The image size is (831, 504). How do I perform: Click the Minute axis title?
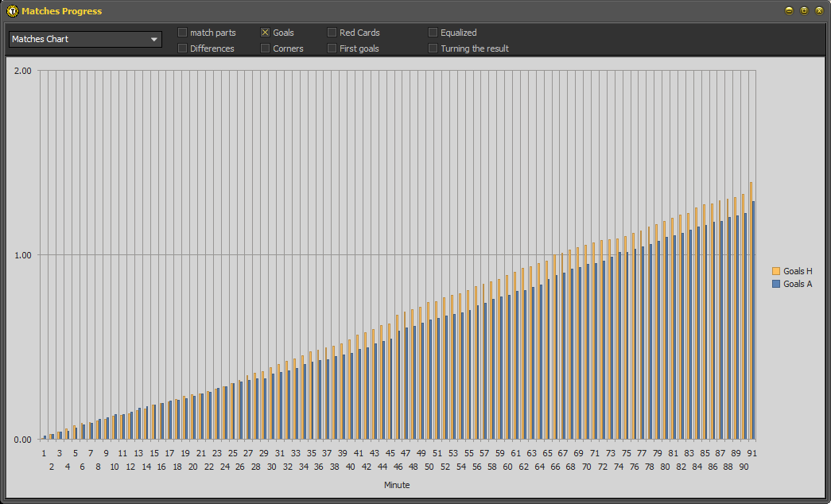pos(397,485)
